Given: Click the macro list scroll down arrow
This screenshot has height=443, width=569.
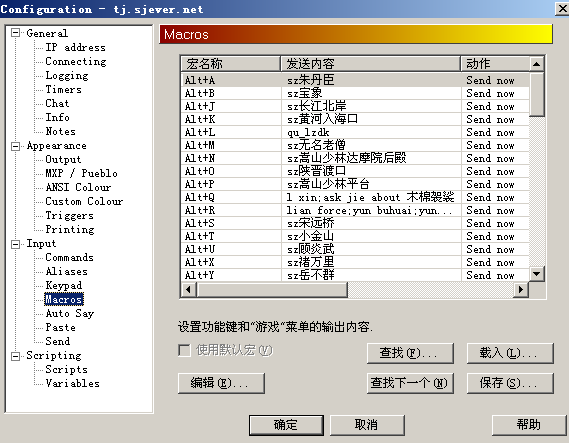Looking at the screenshot, I should (537, 274).
